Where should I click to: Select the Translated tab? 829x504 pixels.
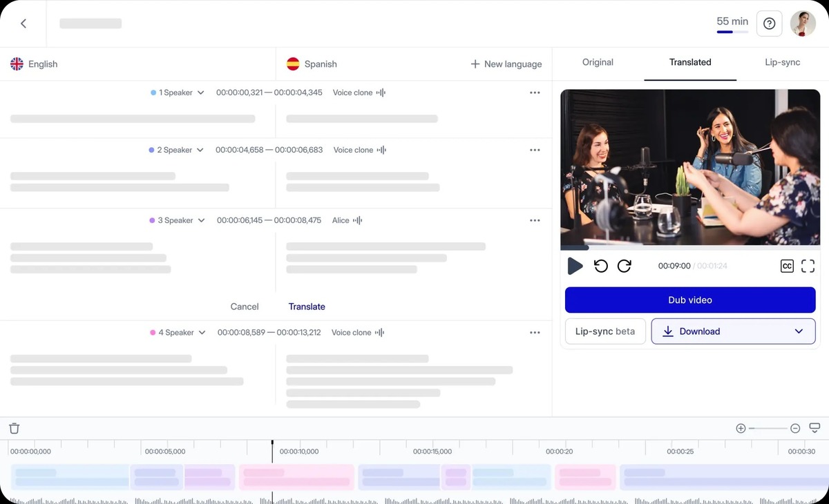(x=690, y=62)
